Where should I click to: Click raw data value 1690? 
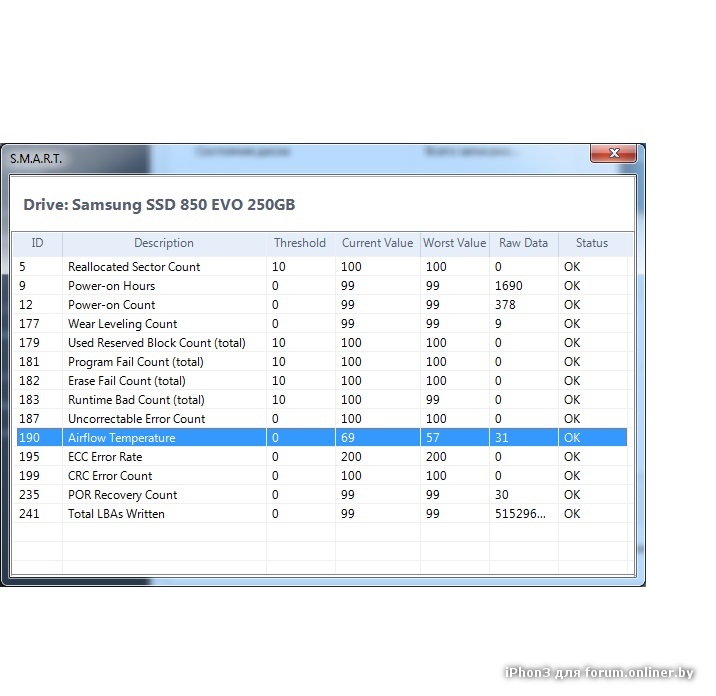(509, 286)
